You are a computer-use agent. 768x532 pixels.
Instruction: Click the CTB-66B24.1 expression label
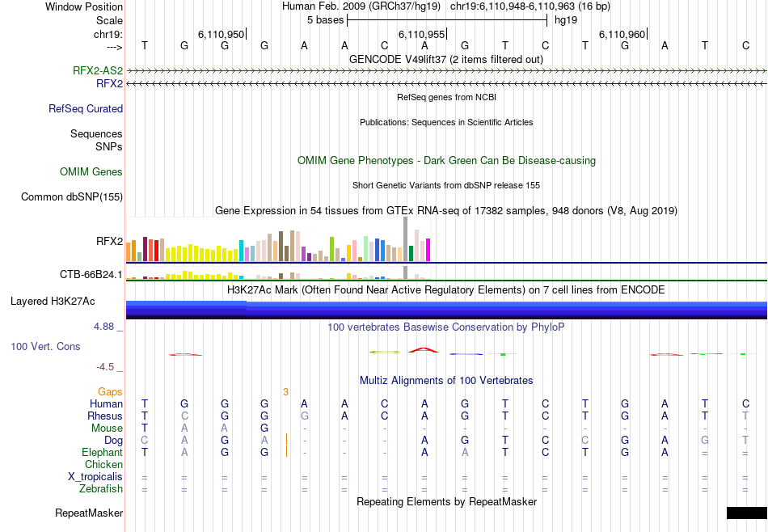[91, 274]
